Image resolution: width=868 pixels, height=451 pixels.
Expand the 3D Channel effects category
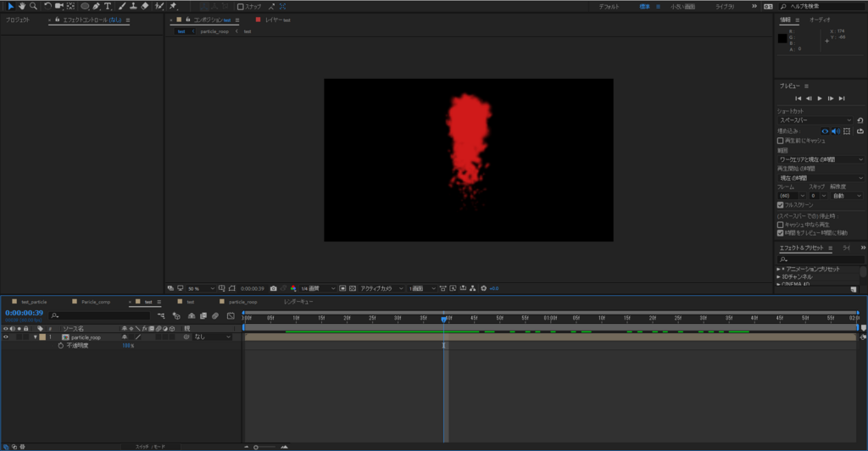click(778, 276)
